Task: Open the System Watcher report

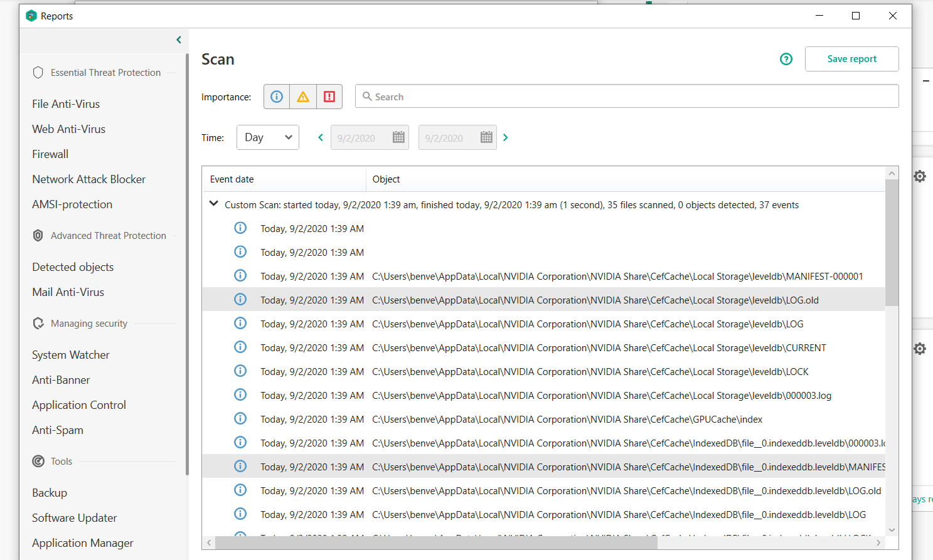Action: pyautogui.click(x=71, y=355)
